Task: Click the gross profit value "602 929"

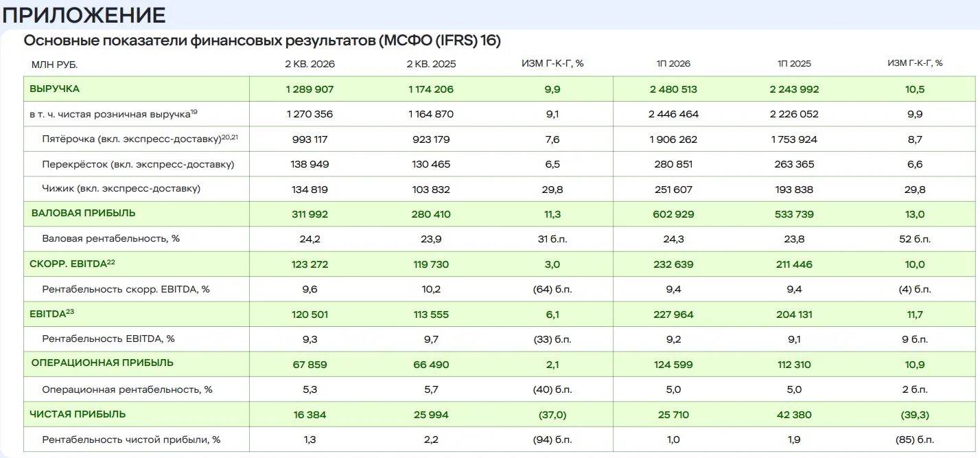Action: (x=673, y=214)
